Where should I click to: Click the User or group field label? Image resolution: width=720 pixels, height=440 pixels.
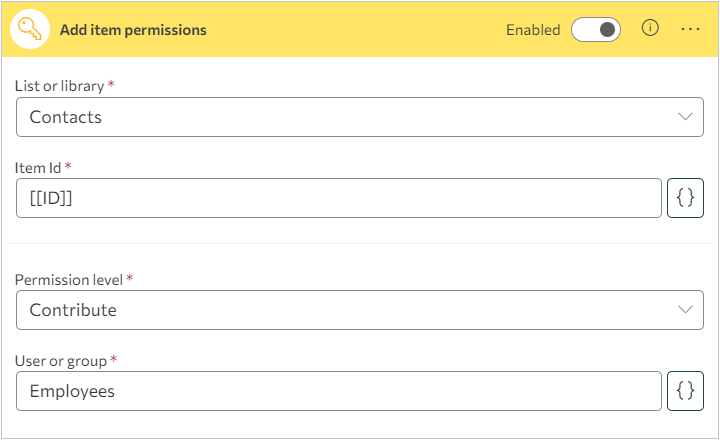[61, 361]
